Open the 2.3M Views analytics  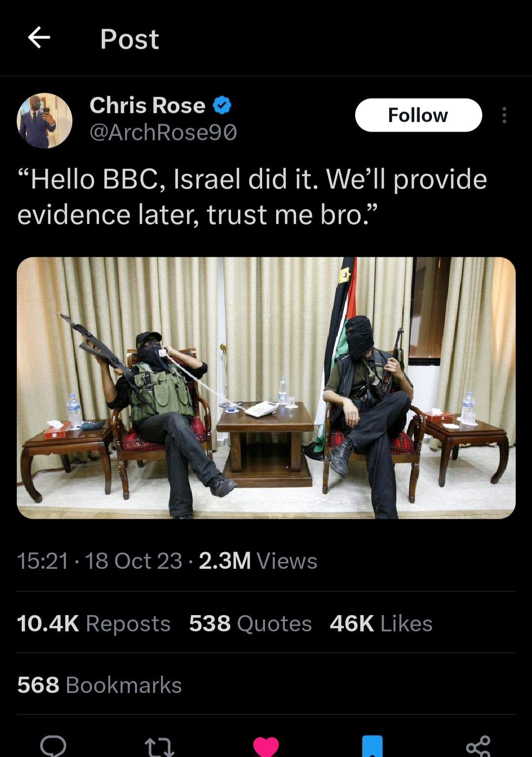tap(258, 560)
